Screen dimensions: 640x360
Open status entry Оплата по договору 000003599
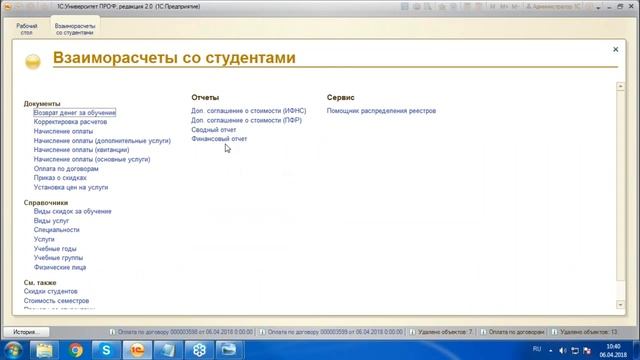(331, 332)
